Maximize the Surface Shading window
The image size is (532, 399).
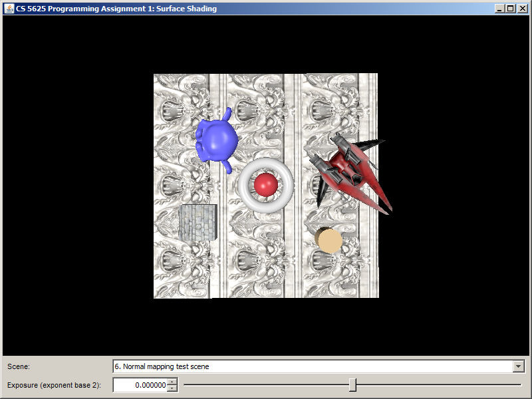510,9
